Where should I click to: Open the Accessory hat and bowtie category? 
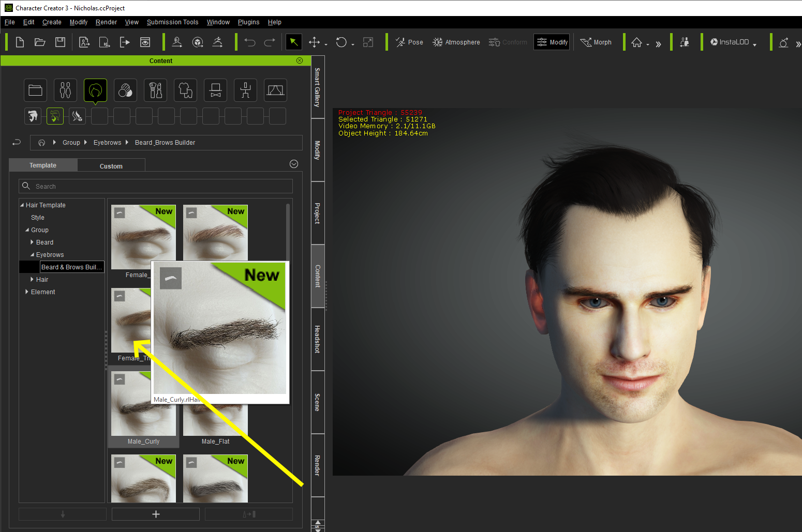coord(216,90)
